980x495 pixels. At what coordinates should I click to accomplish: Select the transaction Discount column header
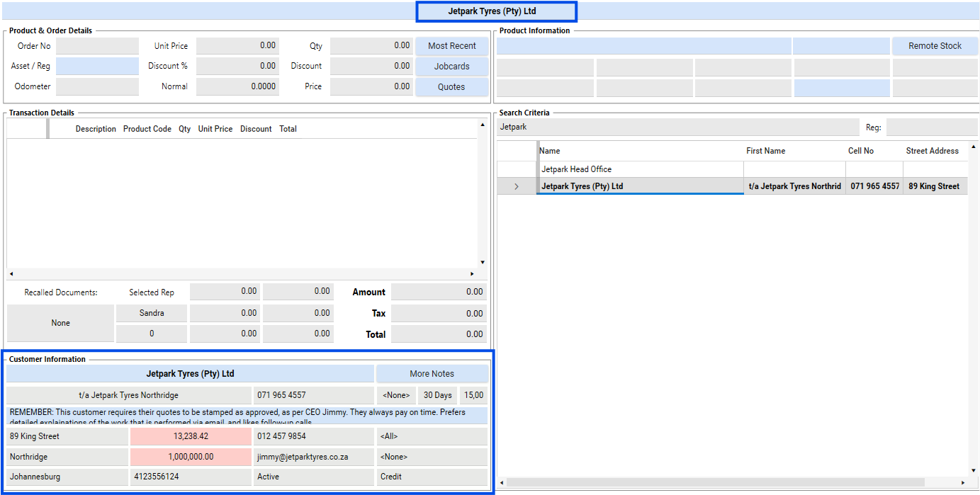tap(256, 129)
